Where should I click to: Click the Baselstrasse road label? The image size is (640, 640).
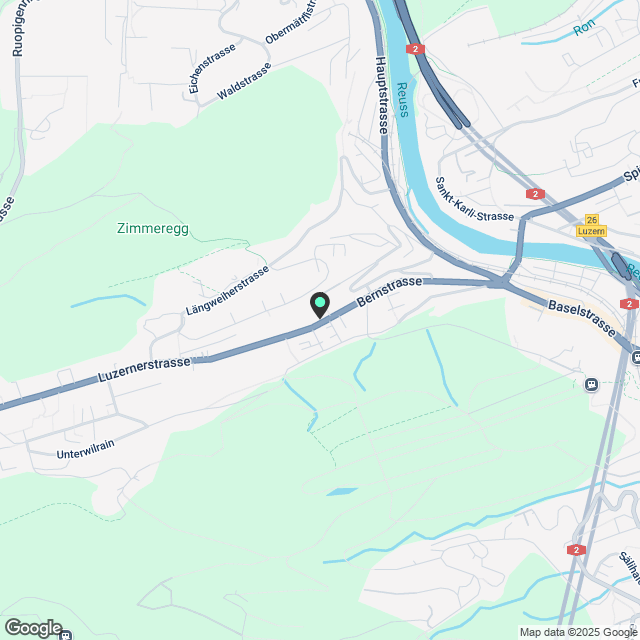tap(582, 318)
